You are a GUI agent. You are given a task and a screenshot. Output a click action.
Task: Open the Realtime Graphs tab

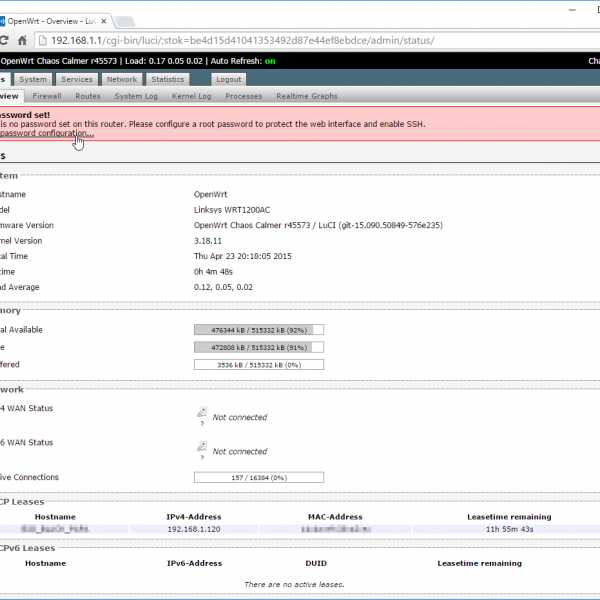306,96
